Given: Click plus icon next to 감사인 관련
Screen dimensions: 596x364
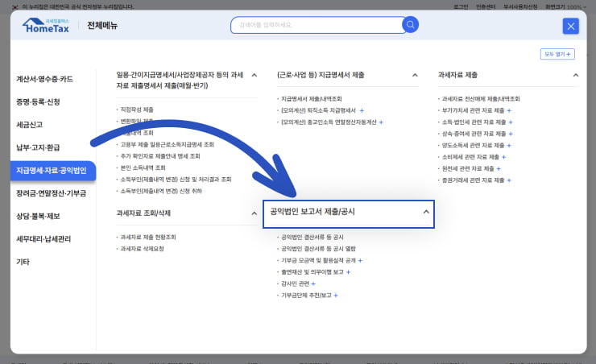Looking at the screenshot, I should (312, 283).
